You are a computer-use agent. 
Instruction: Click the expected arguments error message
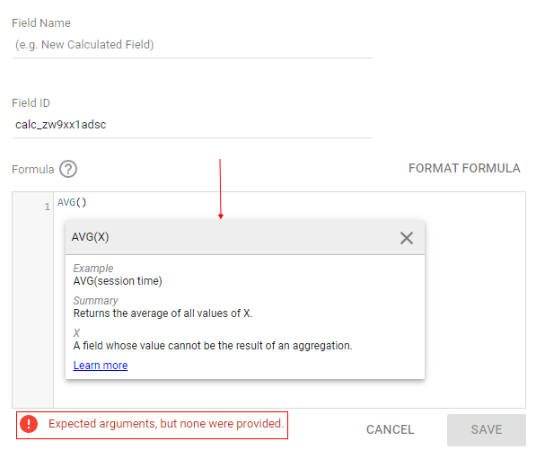click(x=166, y=424)
